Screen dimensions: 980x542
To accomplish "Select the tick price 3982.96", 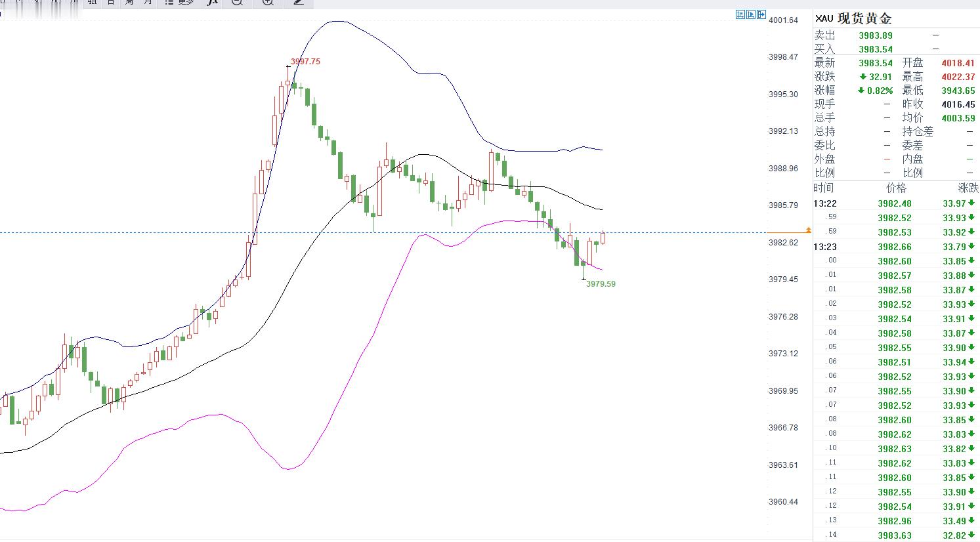I will click(x=895, y=521).
